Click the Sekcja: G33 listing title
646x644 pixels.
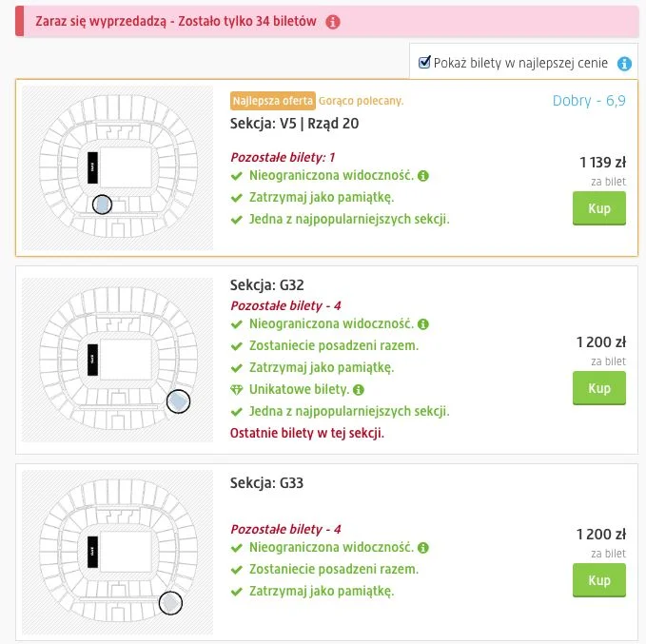click(266, 483)
